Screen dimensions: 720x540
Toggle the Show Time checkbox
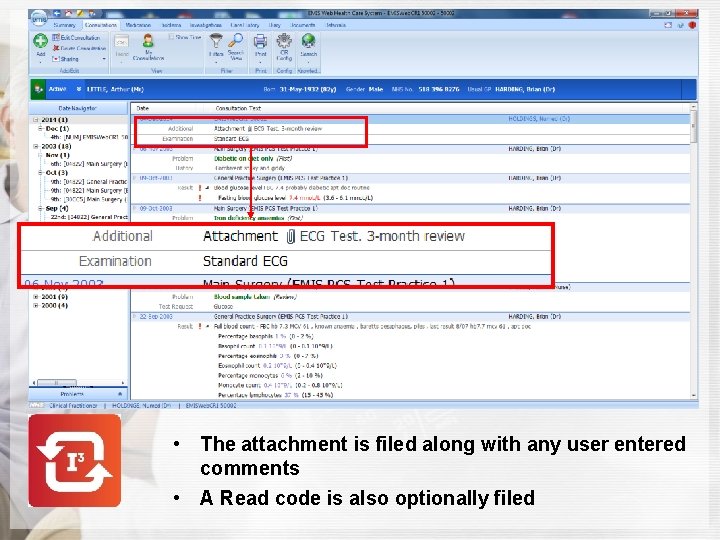click(171, 37)
